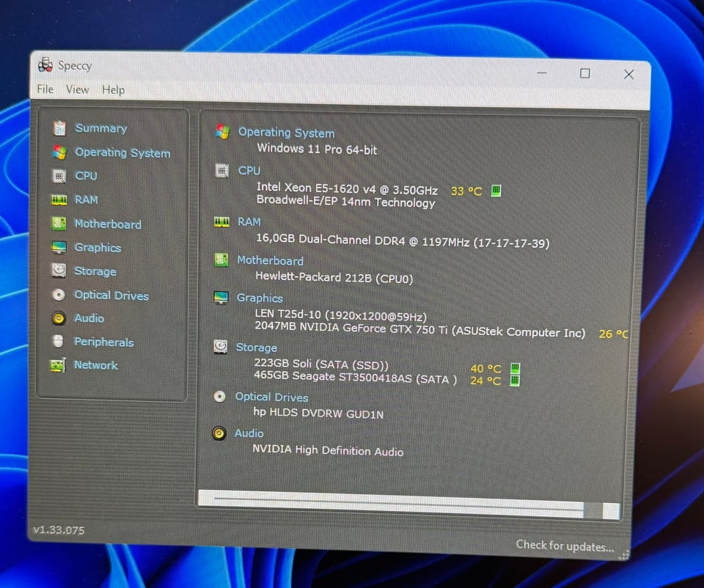704x588 pixels.
Task: Click Check for updates link
Action: (565, 545)
